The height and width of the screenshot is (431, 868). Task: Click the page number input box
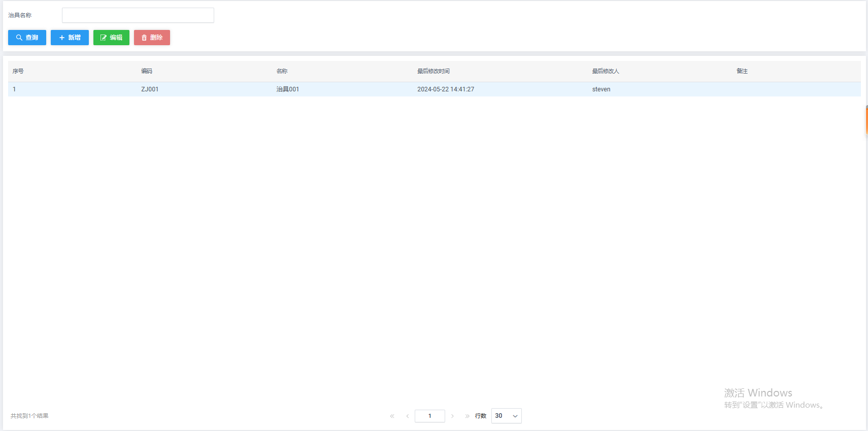coord(429,416)
